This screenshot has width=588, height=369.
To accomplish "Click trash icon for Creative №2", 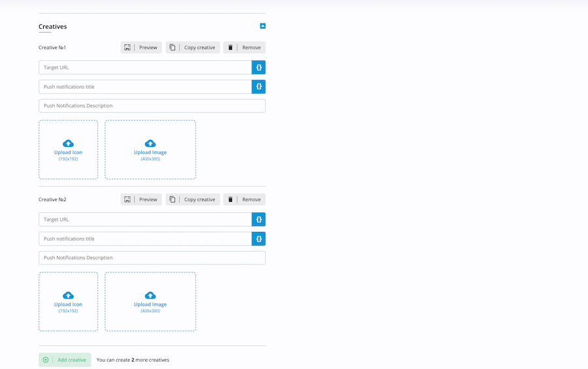I will click(230, 199).
